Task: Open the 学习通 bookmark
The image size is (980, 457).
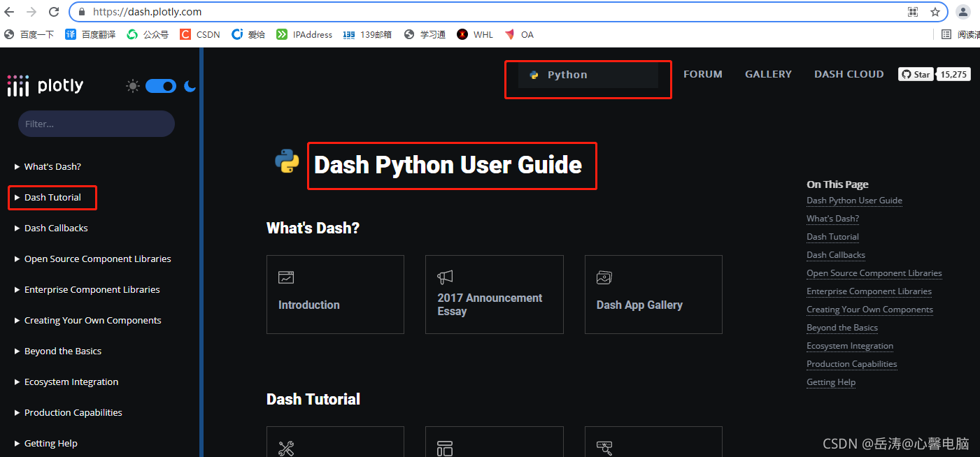Action: 425,34
